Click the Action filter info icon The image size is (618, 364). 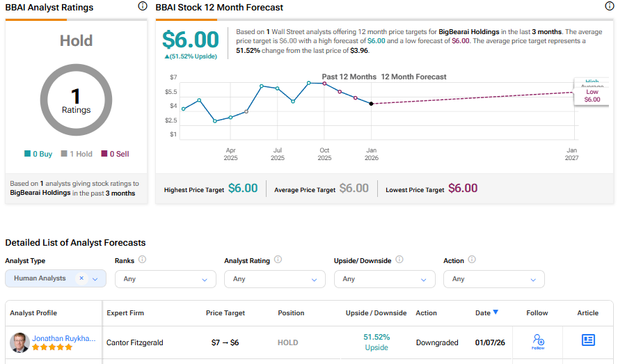pos(472,260)
